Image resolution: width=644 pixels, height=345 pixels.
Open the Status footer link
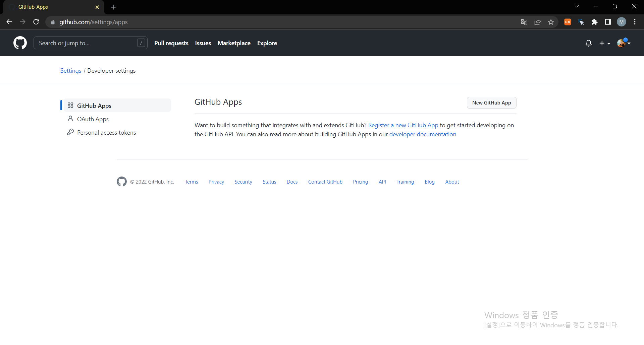269,182
